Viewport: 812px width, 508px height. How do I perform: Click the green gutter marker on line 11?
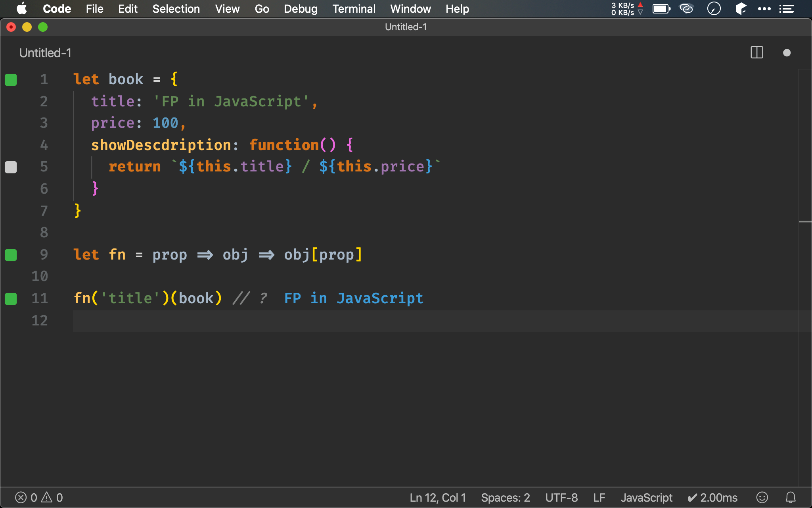pyautogui.click(x=11, y=298)
